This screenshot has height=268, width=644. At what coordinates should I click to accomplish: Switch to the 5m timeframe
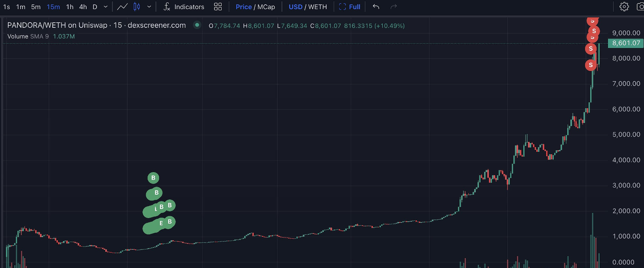36,7
